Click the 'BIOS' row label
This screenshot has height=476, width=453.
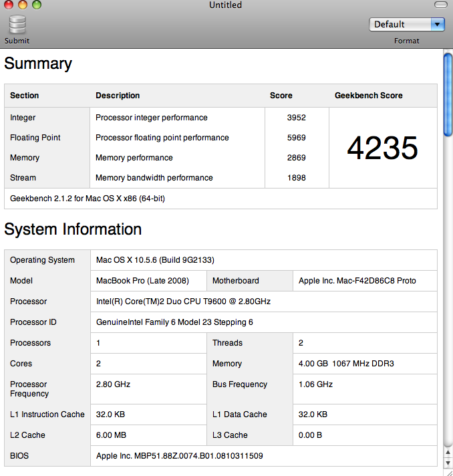pyautogui.click(x=19, y=456)
